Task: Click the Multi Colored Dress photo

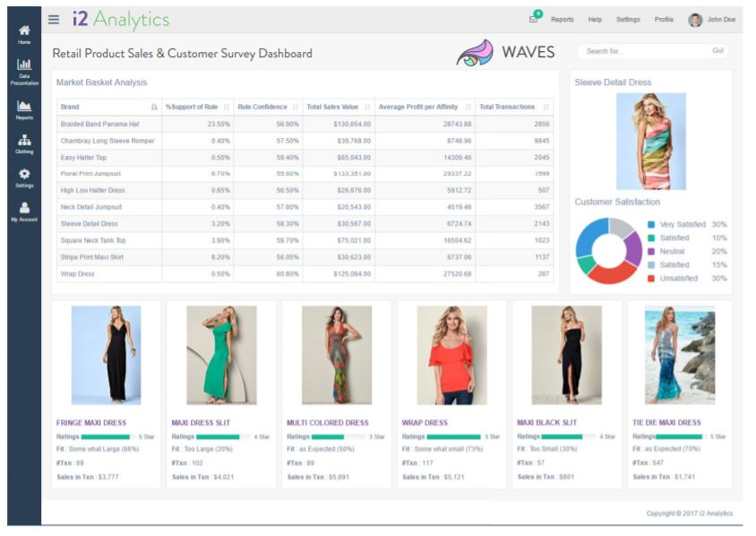Action: (337, 355)
